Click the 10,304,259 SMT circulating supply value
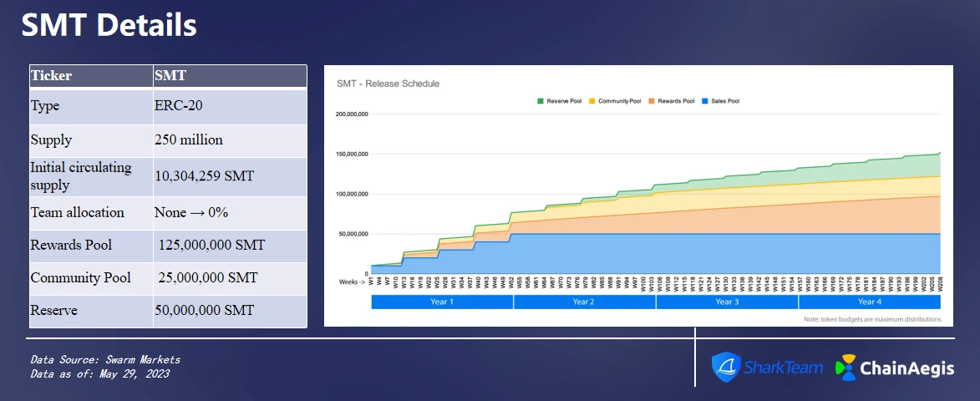Viewport: 980px width, 401px height. (x=230, y=176)
